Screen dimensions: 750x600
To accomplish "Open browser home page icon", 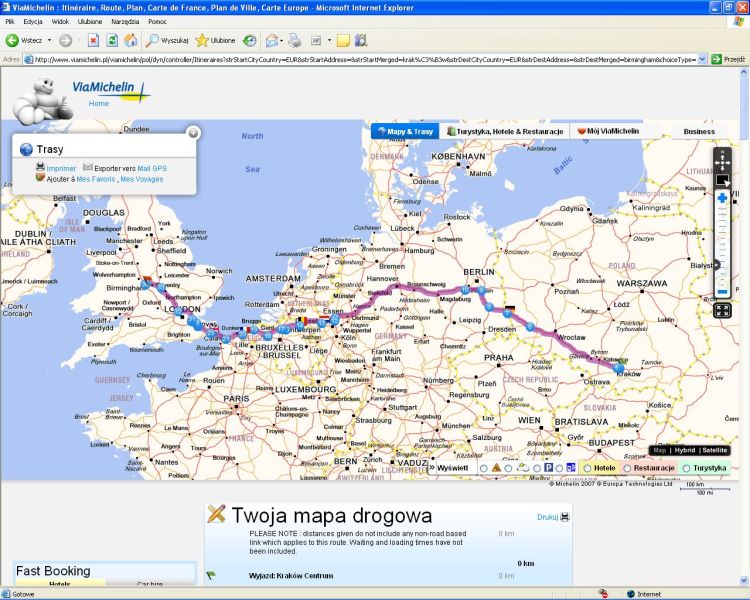I will pos(131,41).
